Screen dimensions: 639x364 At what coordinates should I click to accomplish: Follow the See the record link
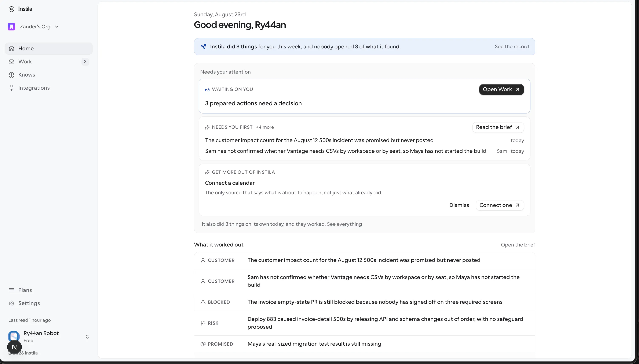coord(512,47)
